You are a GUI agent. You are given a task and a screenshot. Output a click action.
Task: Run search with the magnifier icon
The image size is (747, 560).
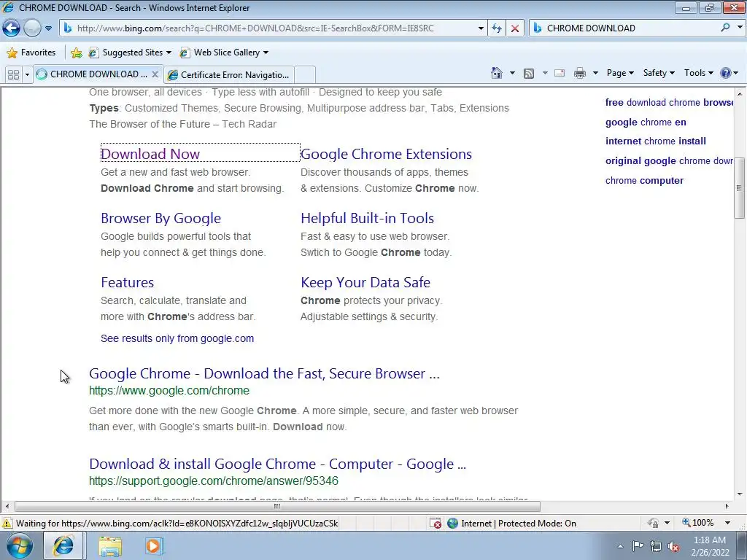[726, 28]
